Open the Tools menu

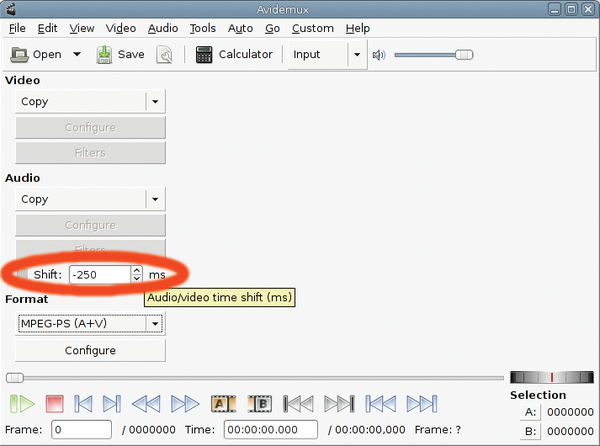coord(203,28)
